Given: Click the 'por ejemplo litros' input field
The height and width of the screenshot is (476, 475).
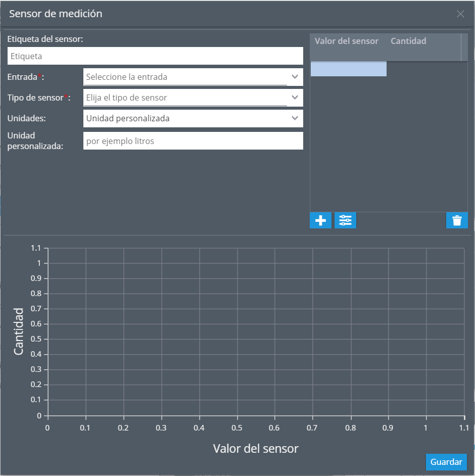Looking at the screenshot, I should tap(193, 141).
